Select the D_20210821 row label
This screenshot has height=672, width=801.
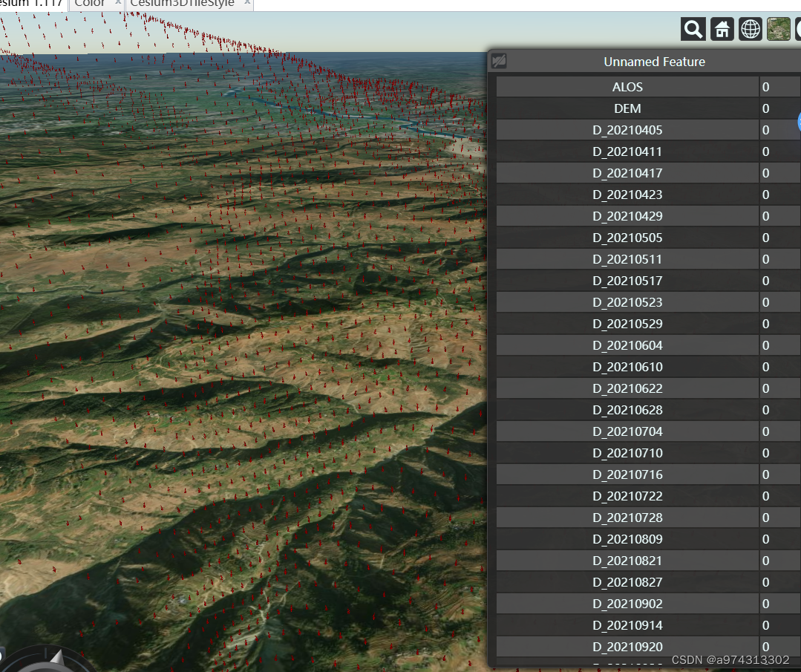click(x=627, y=561)
